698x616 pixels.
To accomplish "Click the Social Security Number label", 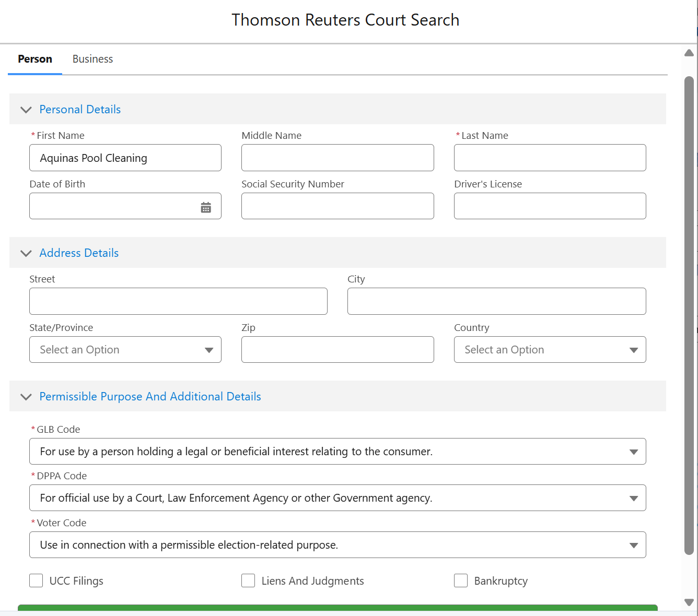I will [x=293, y=184].
